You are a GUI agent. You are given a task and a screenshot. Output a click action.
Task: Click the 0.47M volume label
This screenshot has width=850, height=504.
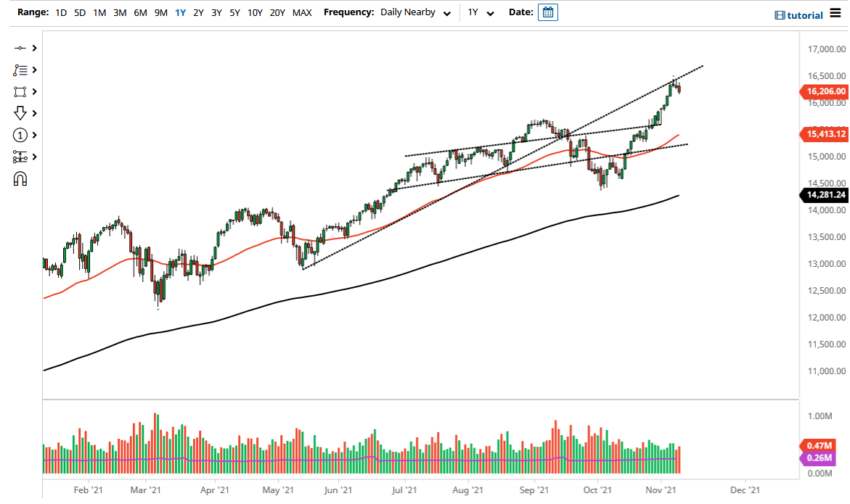point(819,445)
